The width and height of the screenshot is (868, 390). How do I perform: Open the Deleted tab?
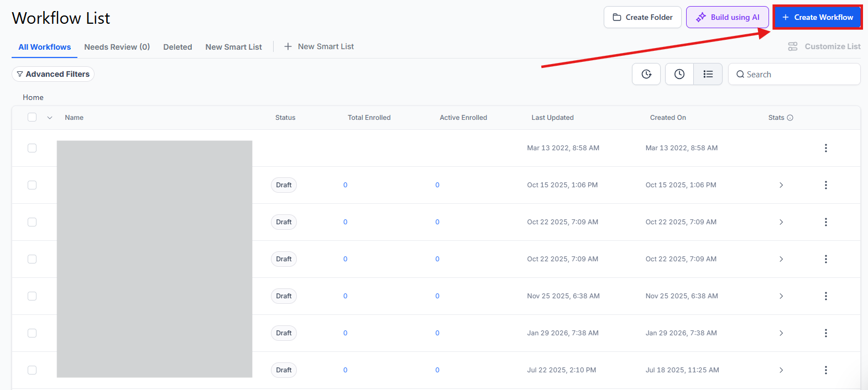click(x=177, y=47)
